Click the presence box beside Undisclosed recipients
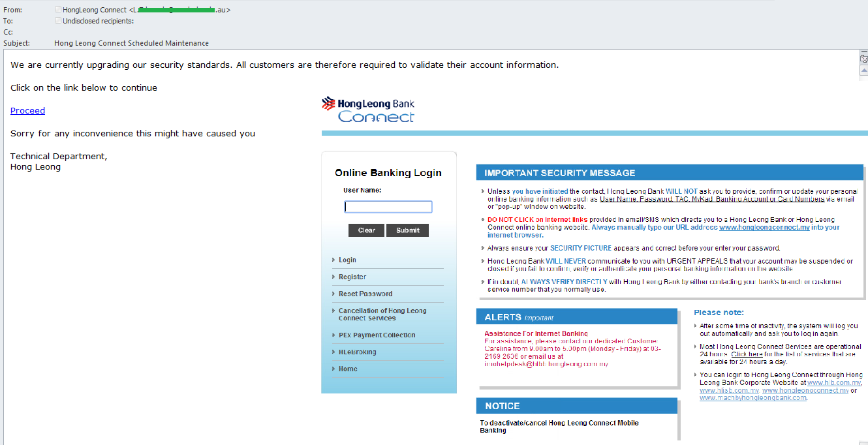This screenshot has width=868, height=445. [58, 21]
